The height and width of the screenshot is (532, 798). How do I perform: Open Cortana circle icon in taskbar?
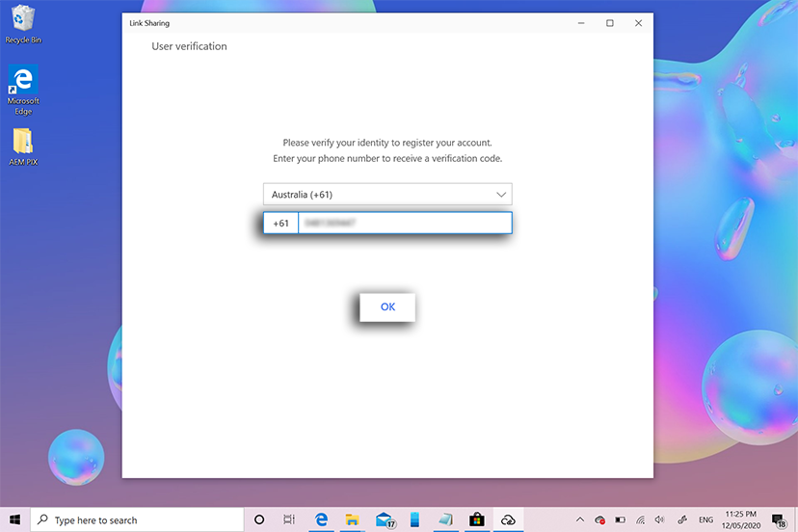(x=259, y=519)
